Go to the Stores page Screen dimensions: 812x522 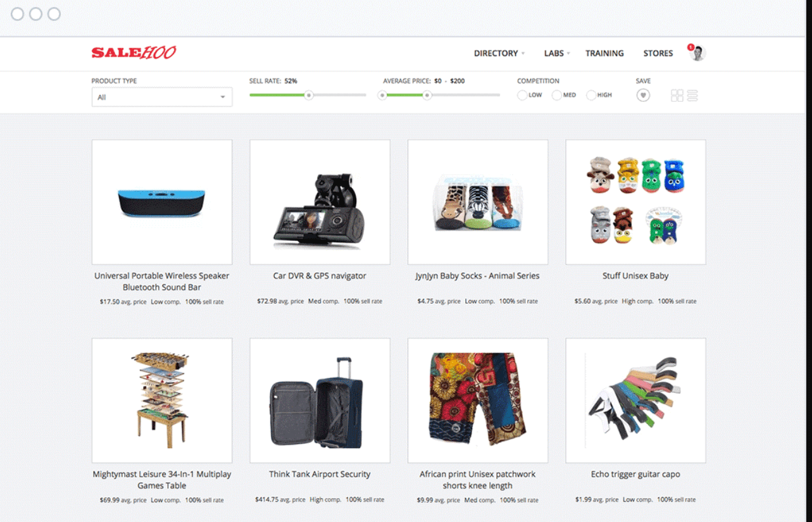[x=658, y=53]
